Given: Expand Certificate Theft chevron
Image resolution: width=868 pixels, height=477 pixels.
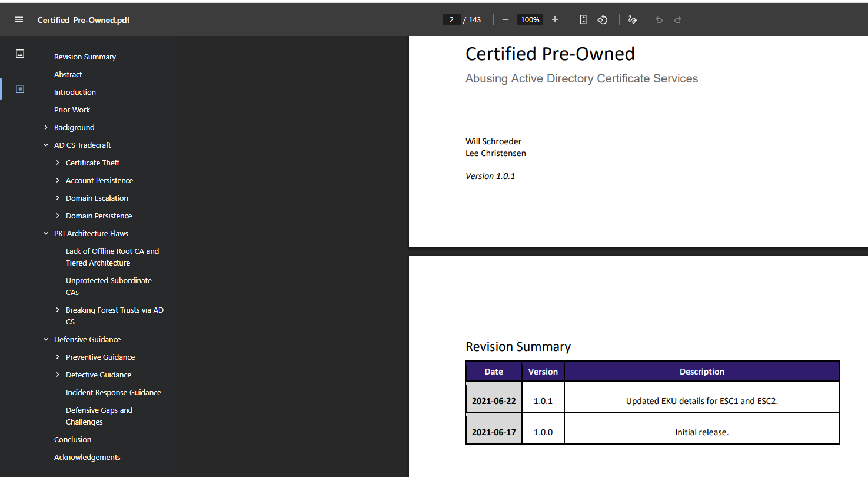Looking at the screenshot, I should point(58,163).
